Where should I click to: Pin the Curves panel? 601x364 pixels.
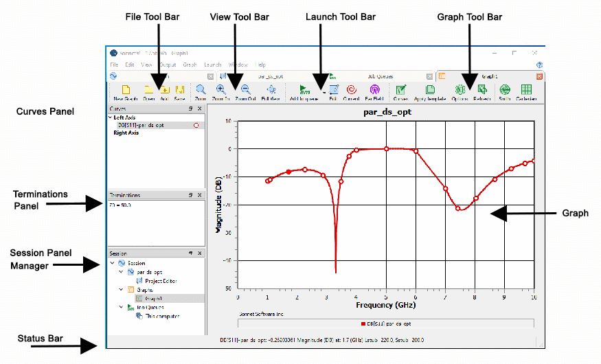coord(190,109)
